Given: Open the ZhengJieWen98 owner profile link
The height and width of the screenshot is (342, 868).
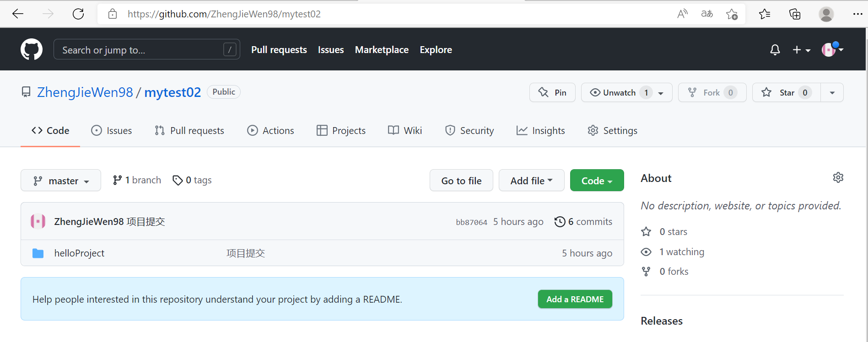Looking at the screenshot, I should click(85, 92).
